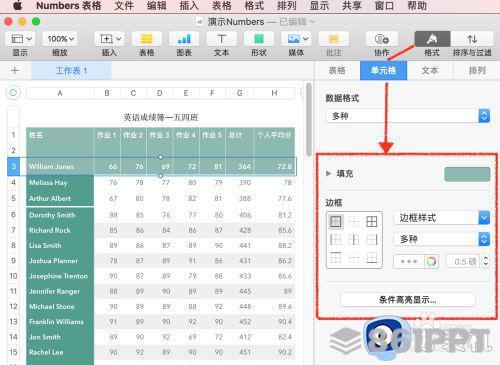Insert a shape via 形状 icon
This screenshot has width=500, height=365.
coord(259,39)
